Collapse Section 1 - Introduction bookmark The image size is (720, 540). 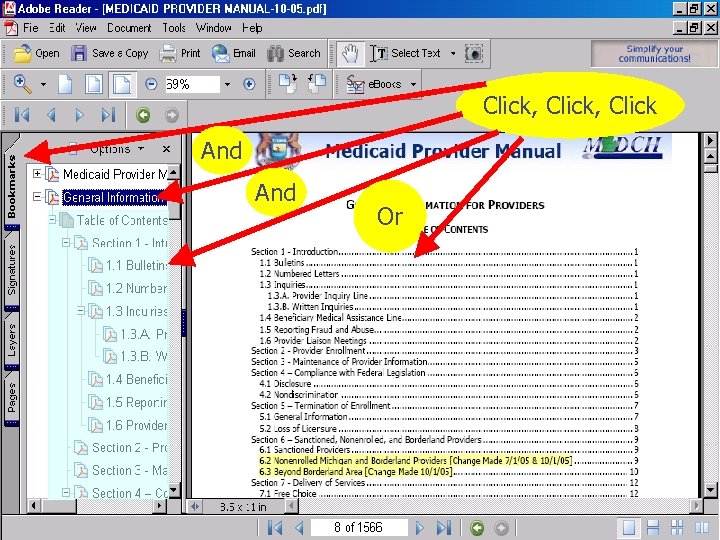pos(66,242)
